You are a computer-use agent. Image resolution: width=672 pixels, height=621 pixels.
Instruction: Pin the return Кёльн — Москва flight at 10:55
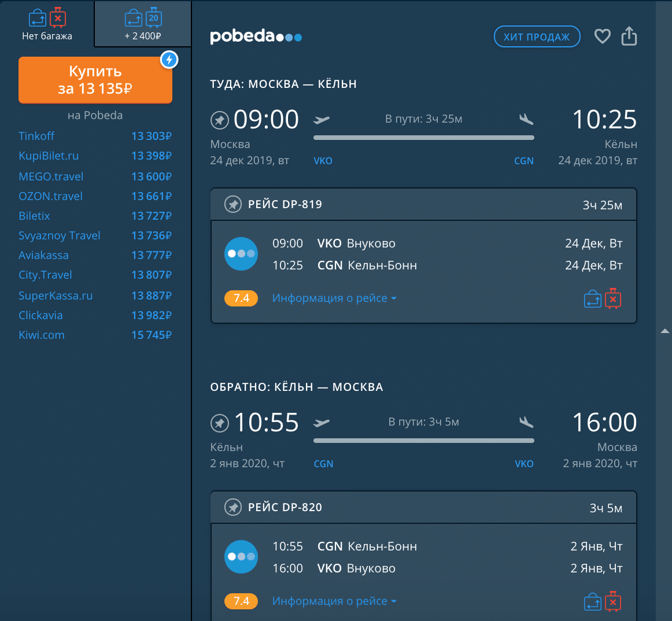pyautogui.click(x=219, y=423)
